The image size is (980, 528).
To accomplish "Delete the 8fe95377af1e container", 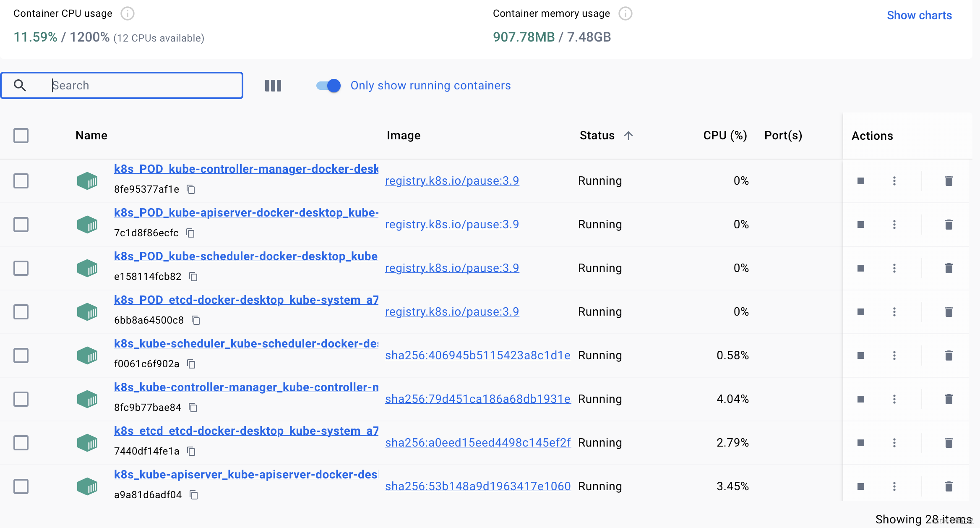I will (949, 181).
